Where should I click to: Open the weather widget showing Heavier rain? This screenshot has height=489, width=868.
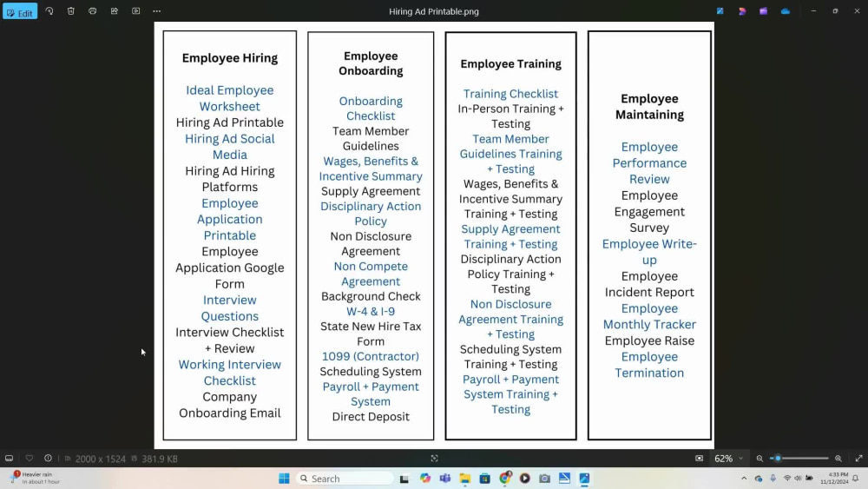coord(35,478)
